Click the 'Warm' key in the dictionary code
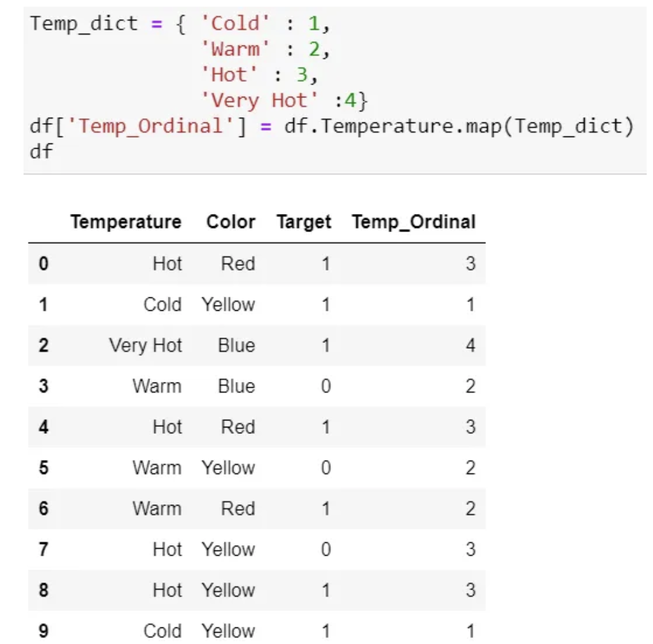Viewport: 653px width, 644px height. point(236,49)
